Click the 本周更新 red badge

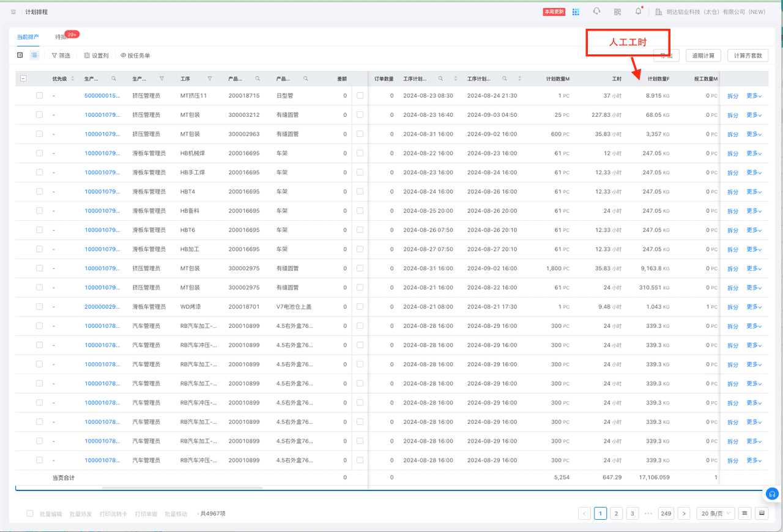[x=554, y=12]
